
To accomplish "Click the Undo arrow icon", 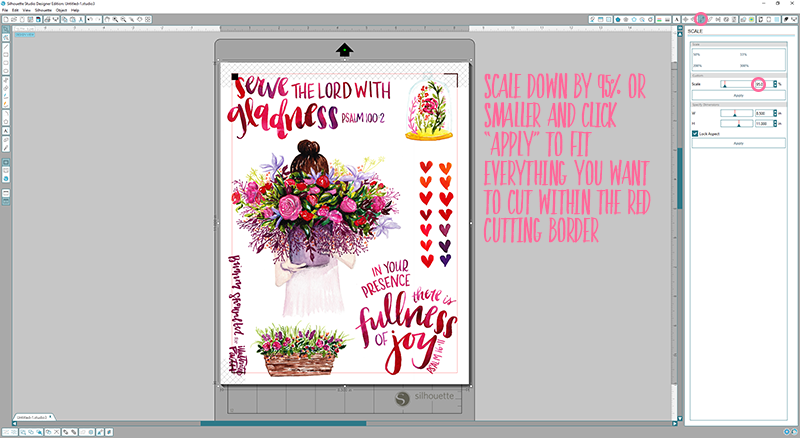I will pyautogui.click(x=90, y=19).
